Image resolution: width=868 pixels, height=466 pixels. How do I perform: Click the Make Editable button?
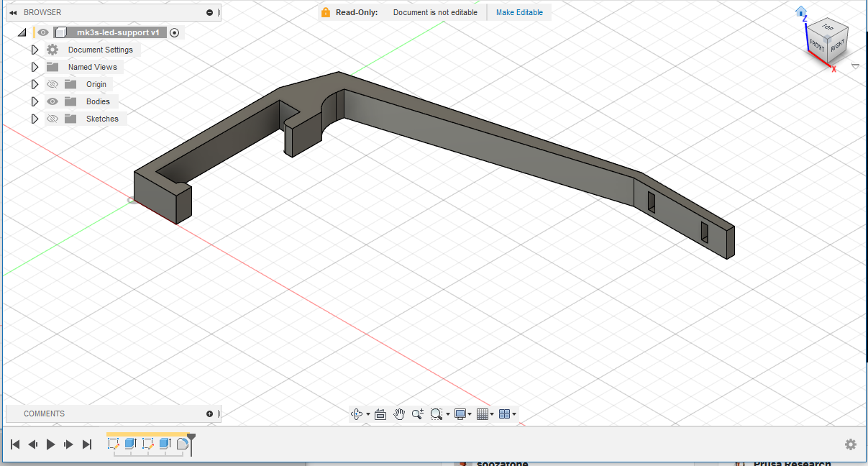(x=519, y=12)
